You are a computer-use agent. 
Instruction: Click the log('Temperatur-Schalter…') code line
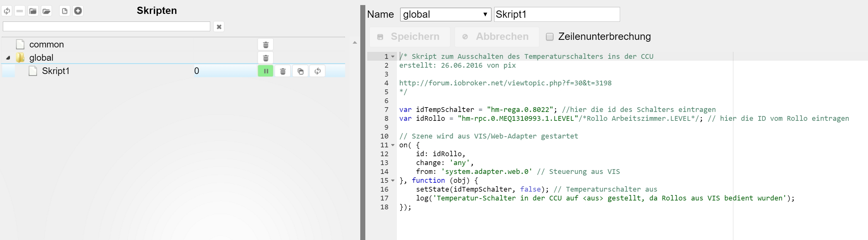pos(605,198)
